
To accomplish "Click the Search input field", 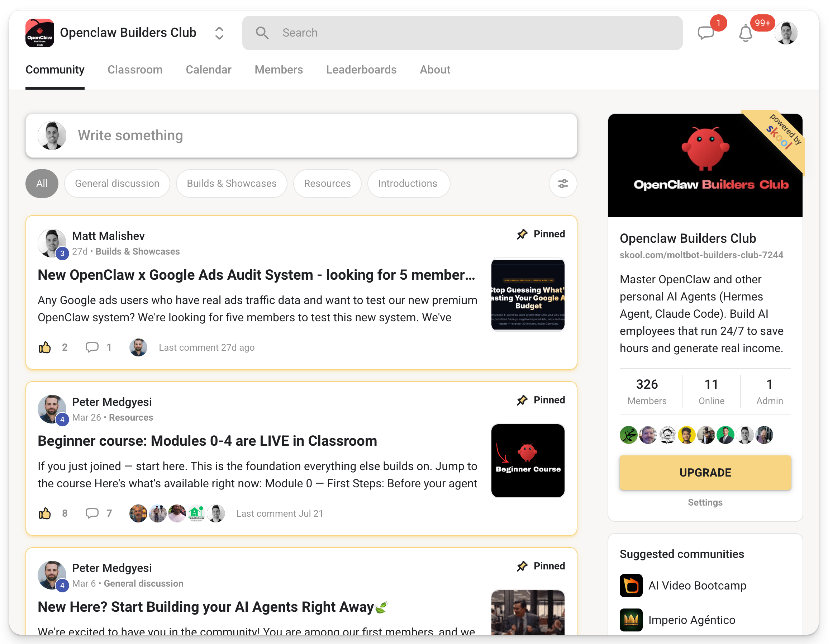I will (462, 33).
